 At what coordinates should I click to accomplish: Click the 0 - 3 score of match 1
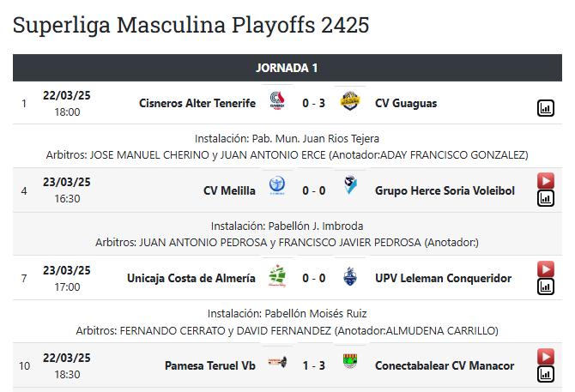click(313, 103)
